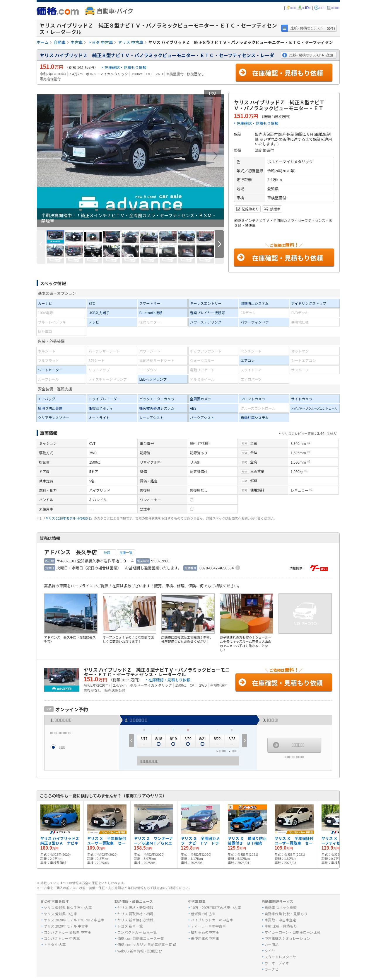Viewport: 376px width, 980px height.
Task: Open footer link ヤリス 愛知県 中古車
Action: (x=60, y=914)
